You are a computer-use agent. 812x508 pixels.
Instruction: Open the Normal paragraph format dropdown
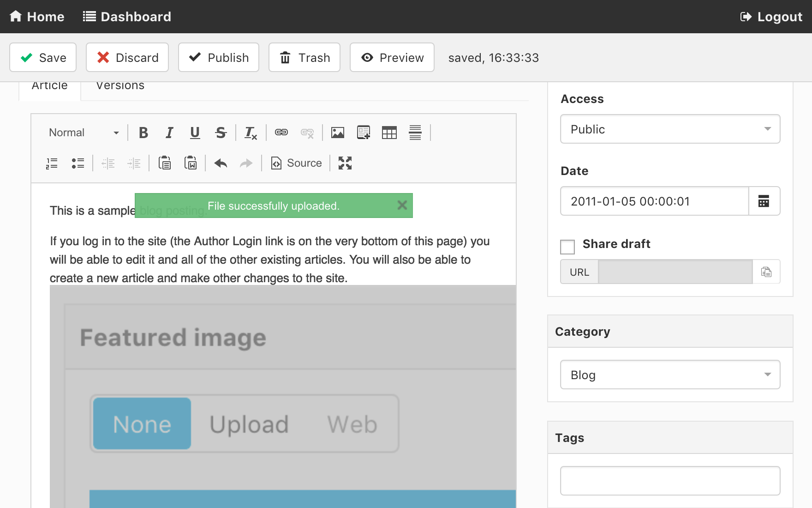(84, 133)
